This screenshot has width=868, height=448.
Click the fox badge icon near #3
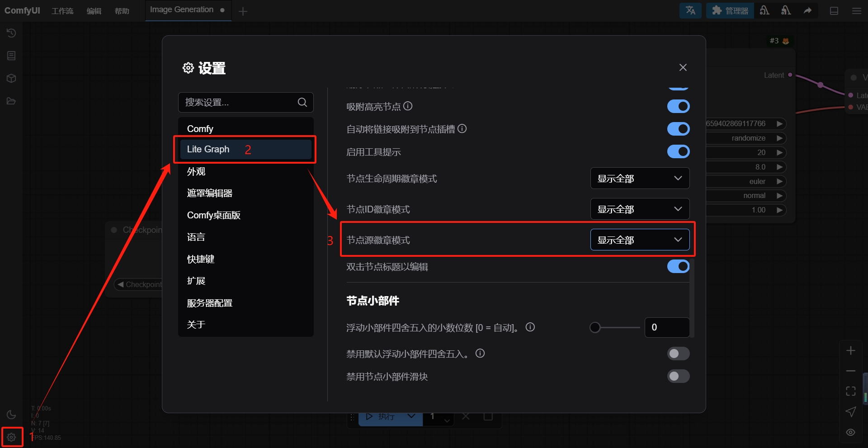(x=786, y=41)
